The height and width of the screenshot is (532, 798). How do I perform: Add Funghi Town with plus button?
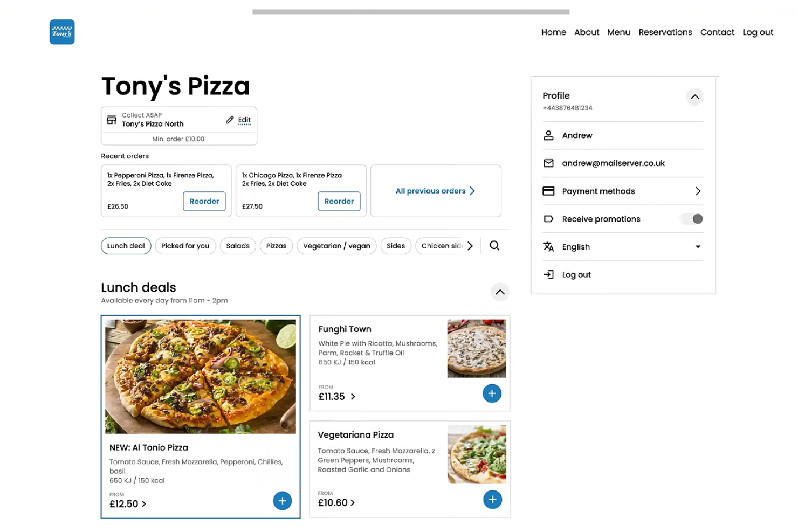(492, 393)
